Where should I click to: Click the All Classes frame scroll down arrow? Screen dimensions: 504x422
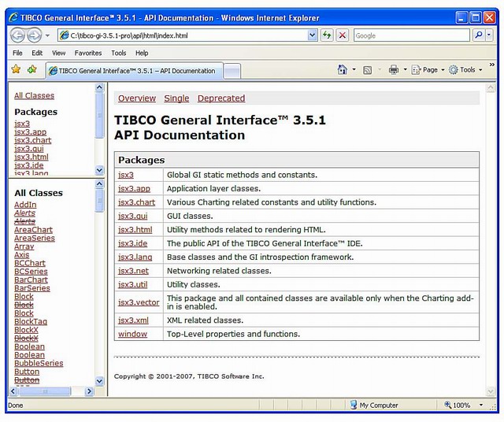tap(100, 381)
